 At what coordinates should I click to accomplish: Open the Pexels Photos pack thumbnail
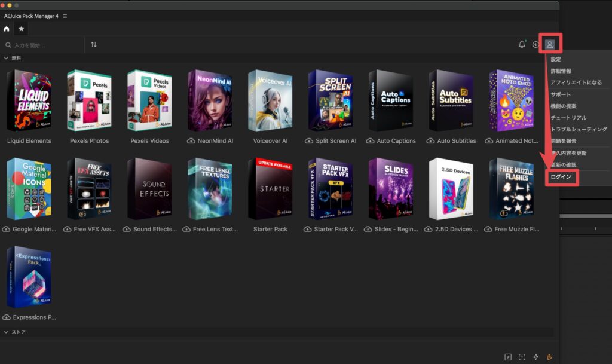click(90, 100)
